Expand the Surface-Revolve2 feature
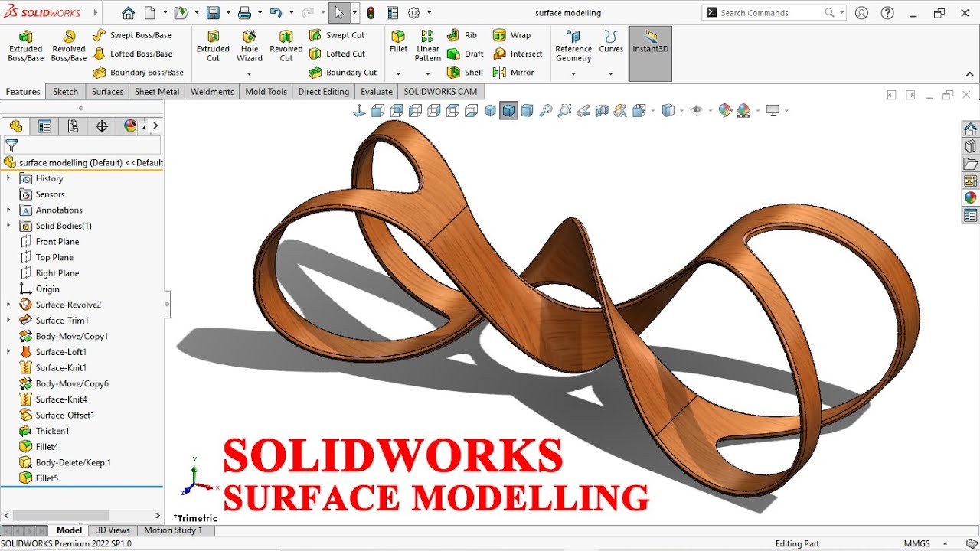Image resolution: width=980 pixels, height=551 pixels. pos(8,305)
